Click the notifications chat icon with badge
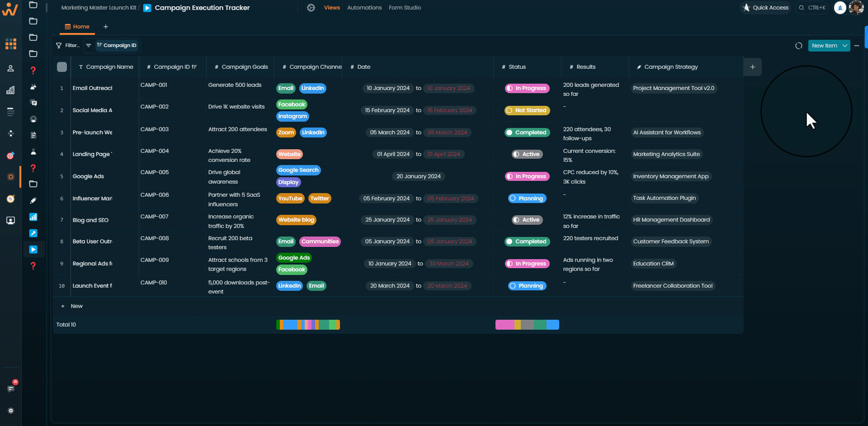This screenshot has height=426, width=868. pos(11,388)
